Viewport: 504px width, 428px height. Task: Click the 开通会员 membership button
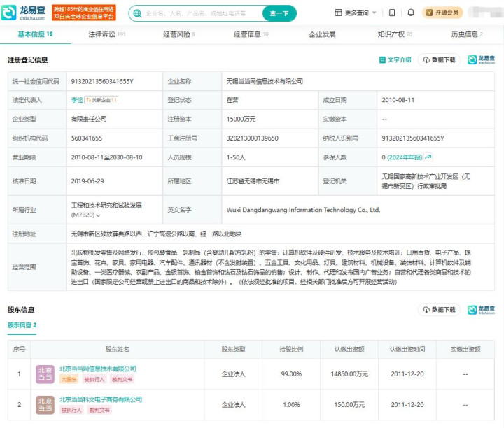point(443,13)
